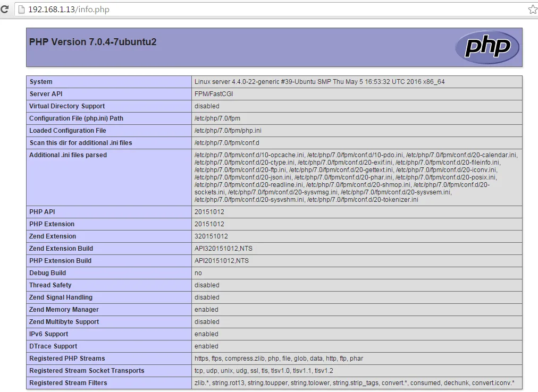Image resolution: width=538 pixels, height=392 pixels.
Task: Select the Loaded Configuration File path value
Action: 228,131
